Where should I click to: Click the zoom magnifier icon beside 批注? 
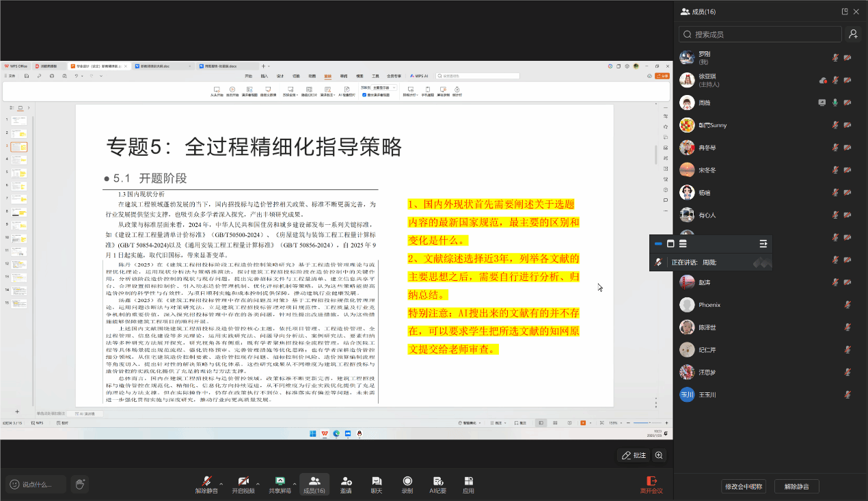[659, 455]
